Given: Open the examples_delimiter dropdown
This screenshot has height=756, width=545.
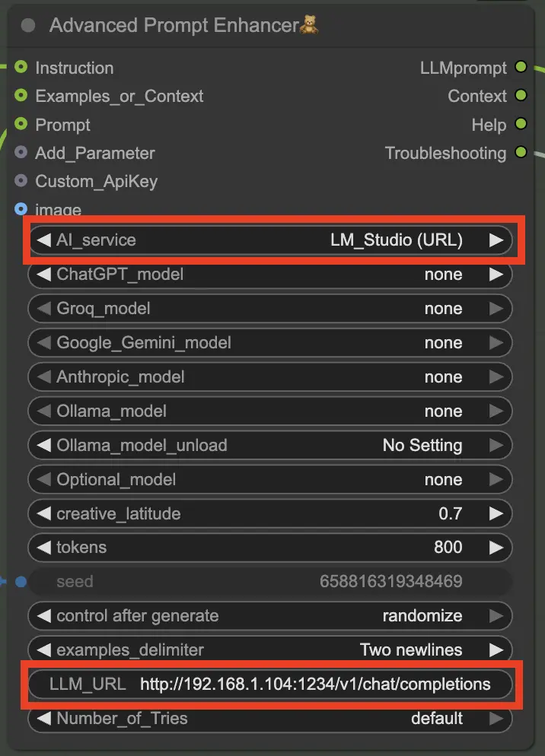Looking at the screenshot, I should point(269,650).
